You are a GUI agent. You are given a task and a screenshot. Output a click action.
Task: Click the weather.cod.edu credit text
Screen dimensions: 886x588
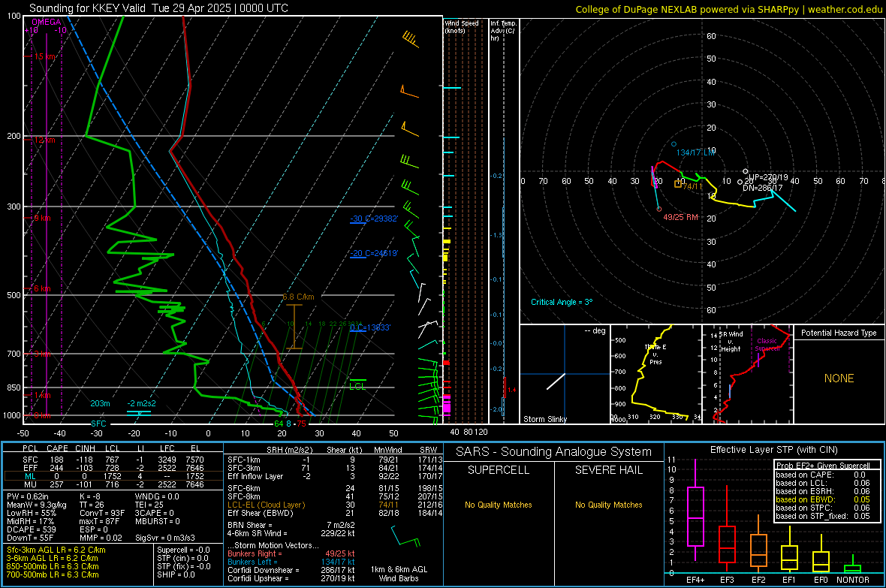pyautogui.click(x=845, y=9)
